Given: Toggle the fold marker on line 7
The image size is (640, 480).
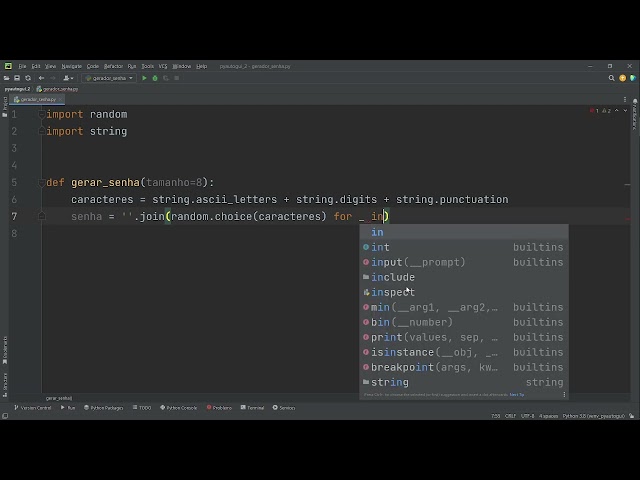Looking at the screenshot, I should [42, 216].
